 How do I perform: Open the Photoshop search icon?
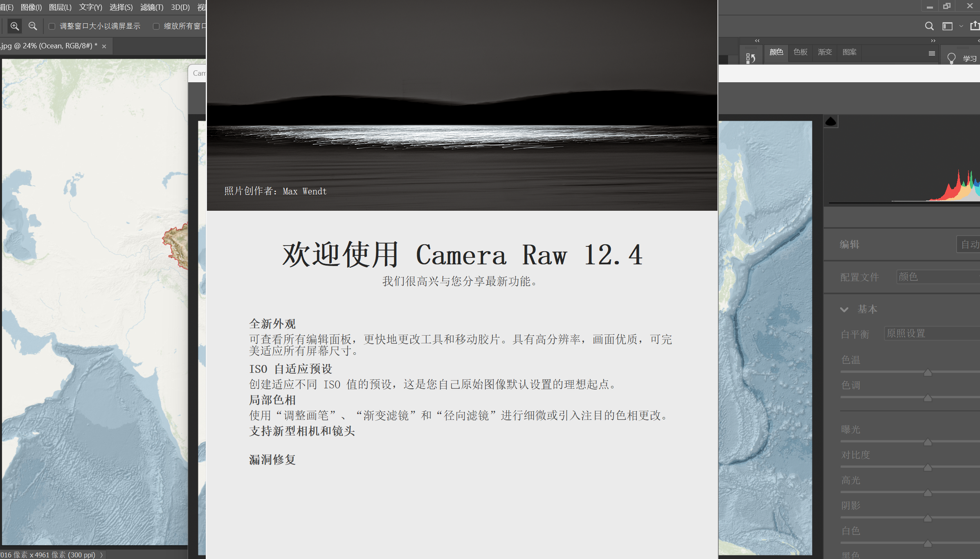[929, 26]
